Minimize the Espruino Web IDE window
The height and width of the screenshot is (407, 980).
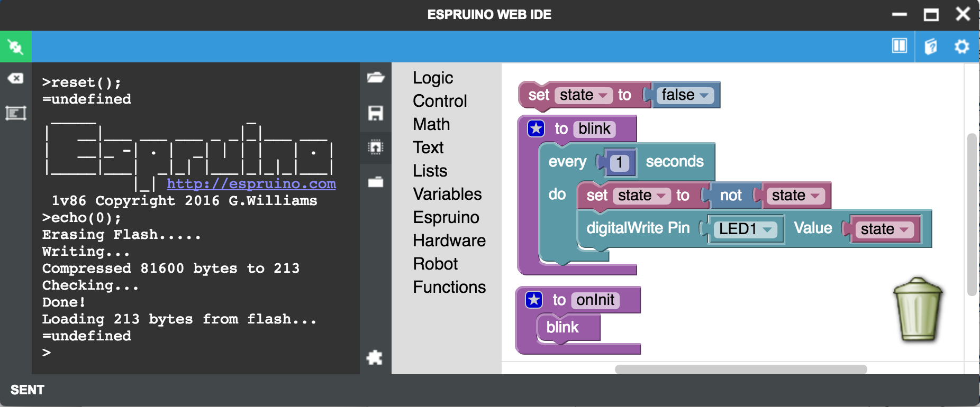coord(900,14)
